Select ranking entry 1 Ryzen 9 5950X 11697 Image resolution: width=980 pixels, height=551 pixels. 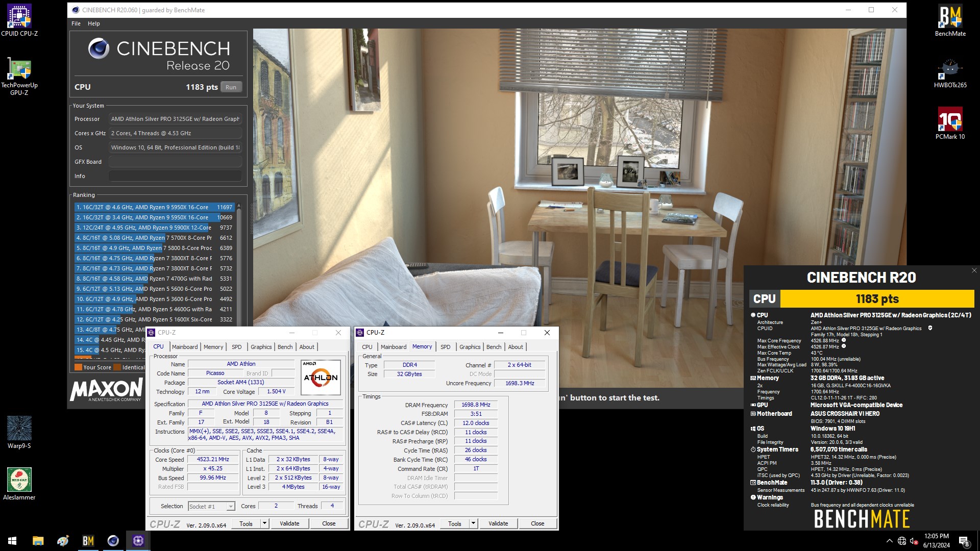(154, 207)
